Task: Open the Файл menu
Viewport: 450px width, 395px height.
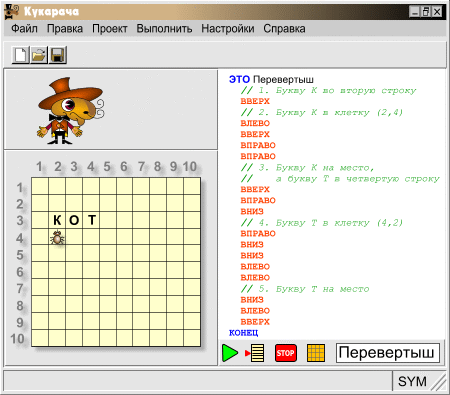Action: pos(24,29)
